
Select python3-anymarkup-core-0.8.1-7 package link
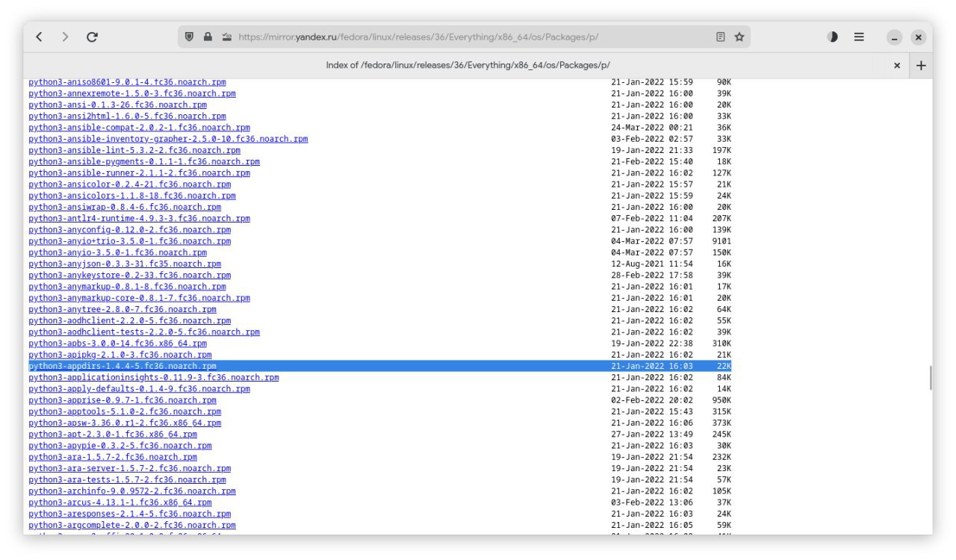(139, 298)
